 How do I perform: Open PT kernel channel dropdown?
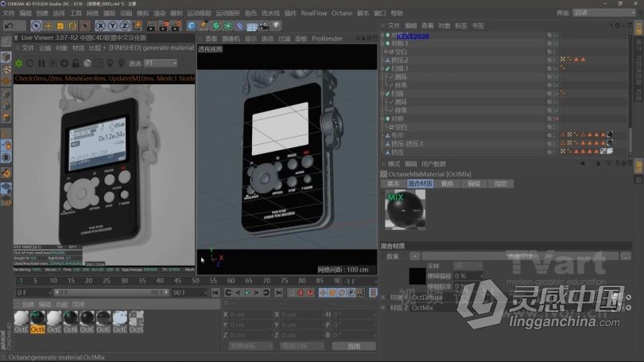(161, 64)
